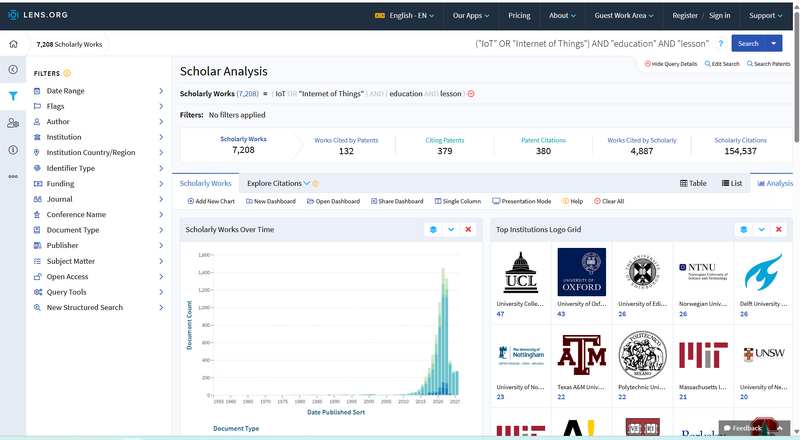The image size is (800, 440).
Task: Open the English language dropdown
Action: (405, 16)
